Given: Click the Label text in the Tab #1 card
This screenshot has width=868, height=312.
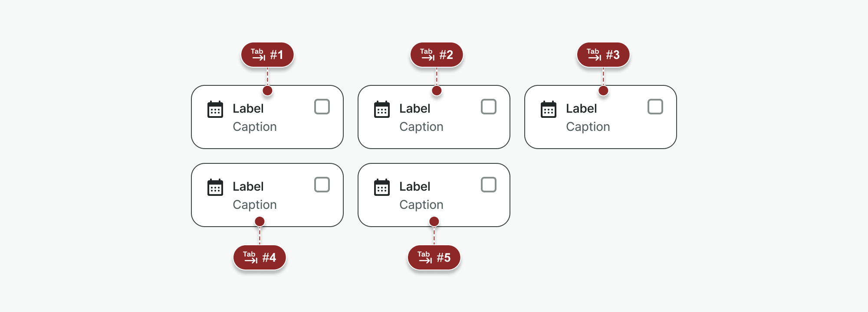Looking at the screenshot, I should (x=248, y=108).
